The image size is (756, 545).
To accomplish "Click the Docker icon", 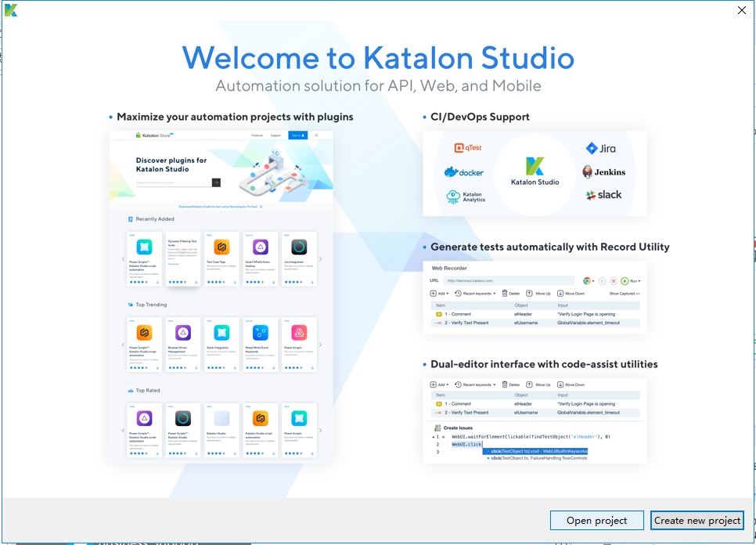I will coord(463,171).
